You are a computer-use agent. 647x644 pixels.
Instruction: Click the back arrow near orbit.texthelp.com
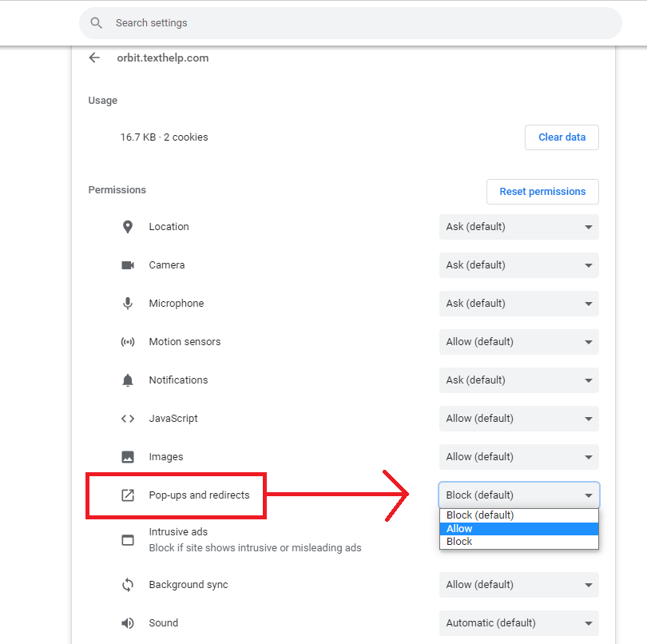(x=94, y=58)
